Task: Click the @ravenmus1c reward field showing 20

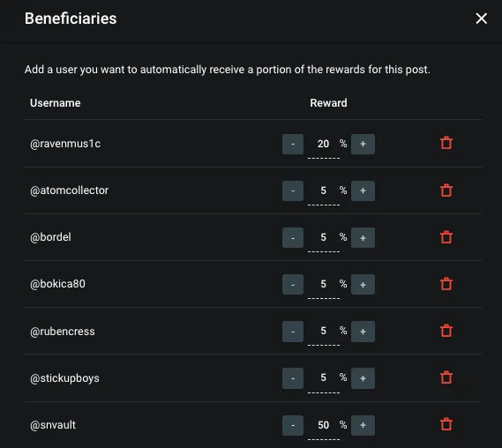Action: point(324,146)
